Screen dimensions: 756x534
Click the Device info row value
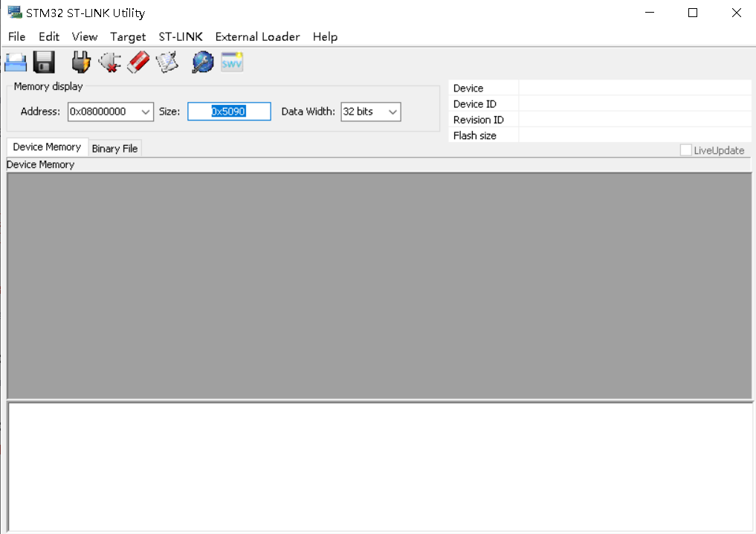coord(635,88)
